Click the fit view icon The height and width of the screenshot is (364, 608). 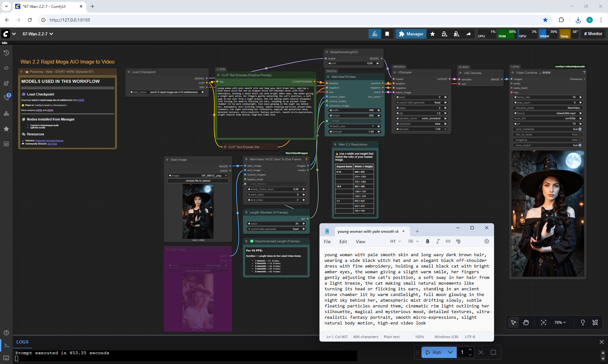[543, 322]
